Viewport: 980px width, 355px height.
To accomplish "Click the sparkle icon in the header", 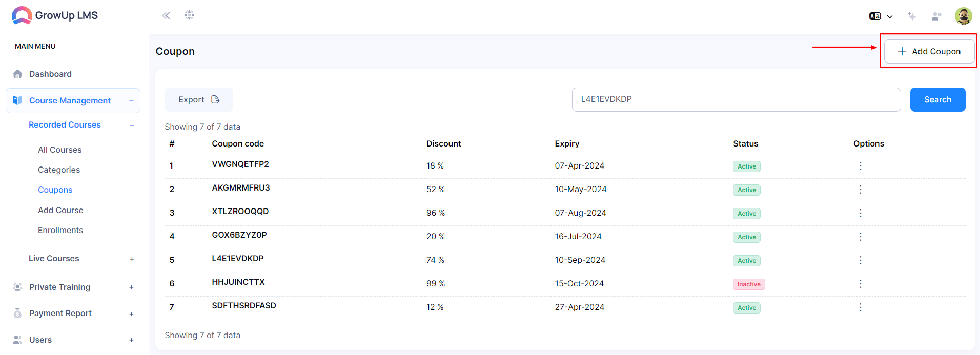I will 912,16.
